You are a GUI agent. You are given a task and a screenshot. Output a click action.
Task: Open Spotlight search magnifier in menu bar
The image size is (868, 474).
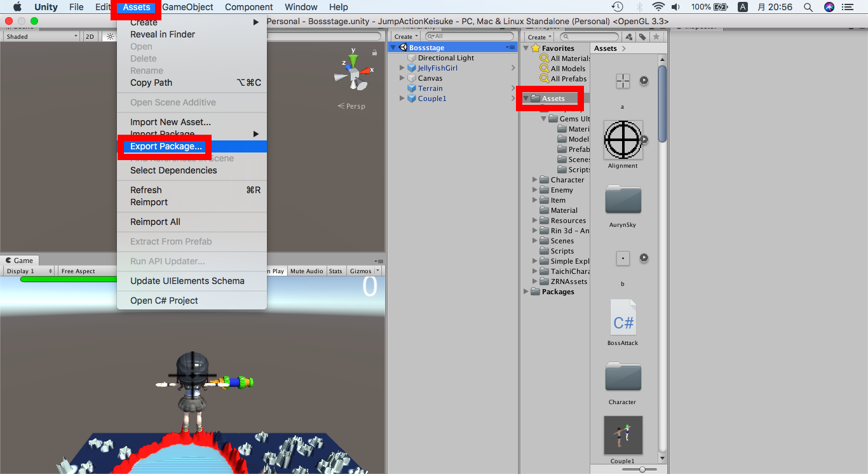(808, 7)
